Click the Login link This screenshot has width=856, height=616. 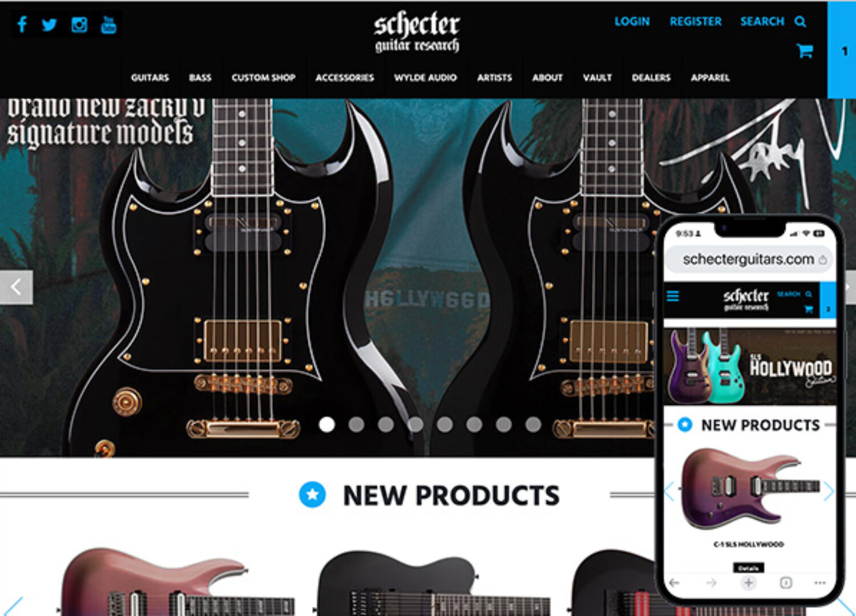[632, 22]
